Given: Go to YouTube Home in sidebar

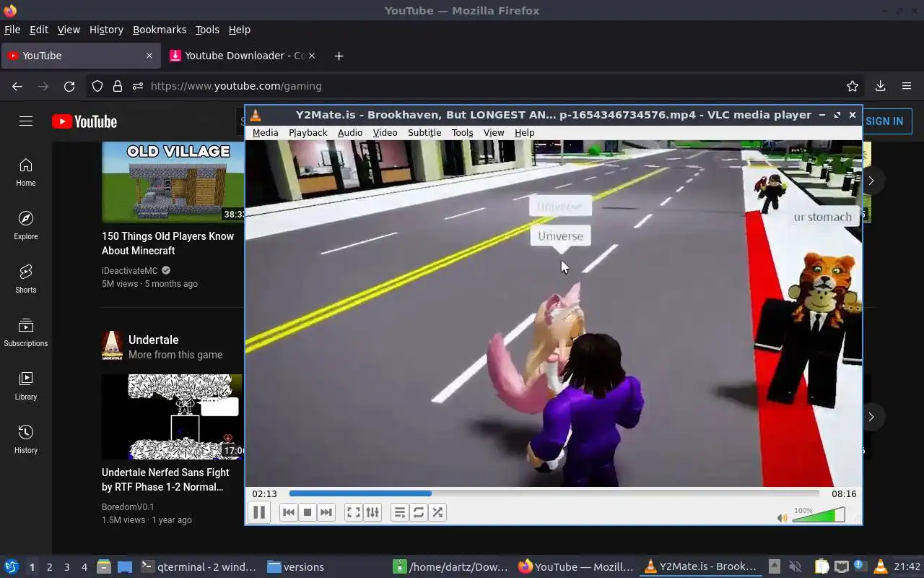Looking at the screenshot, I should (26, 172).
